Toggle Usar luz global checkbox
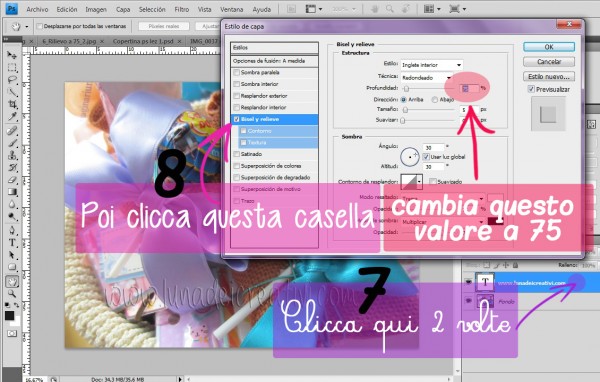 (x=426, y=157)
